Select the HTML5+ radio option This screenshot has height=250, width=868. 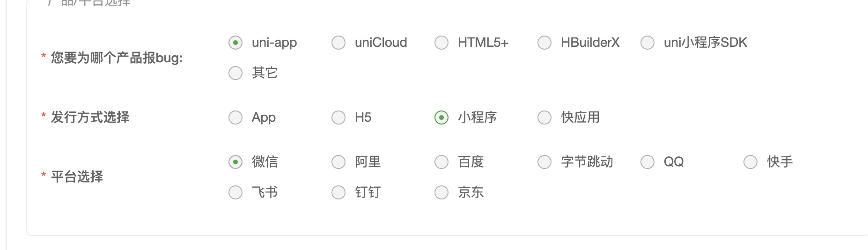point(441,43)
